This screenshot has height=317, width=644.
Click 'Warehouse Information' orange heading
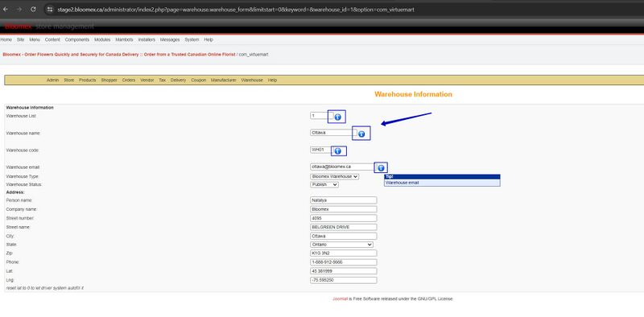click(x=413, y=94)
